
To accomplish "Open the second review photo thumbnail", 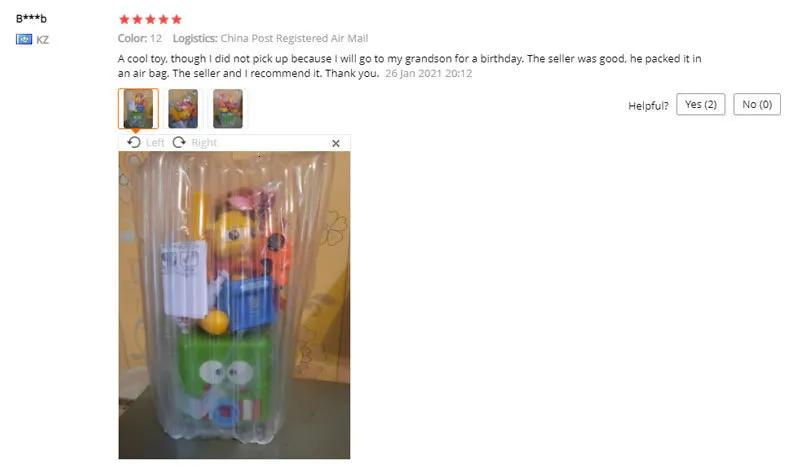I will tap(183, 109).
